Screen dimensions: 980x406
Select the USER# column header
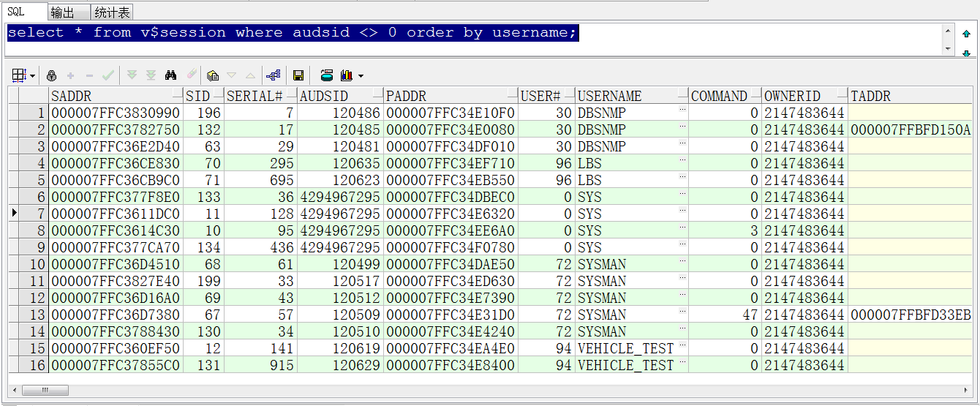coord(546,96)
